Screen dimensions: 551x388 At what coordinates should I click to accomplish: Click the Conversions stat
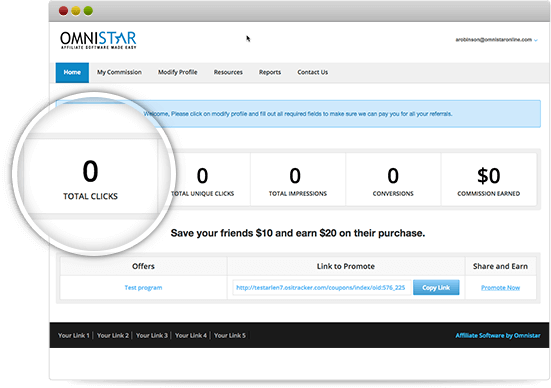393,180
